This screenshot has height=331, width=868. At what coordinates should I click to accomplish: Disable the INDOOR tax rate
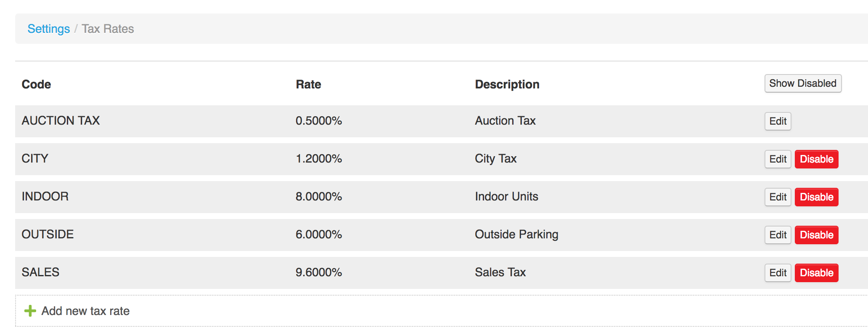click(816, 197)
